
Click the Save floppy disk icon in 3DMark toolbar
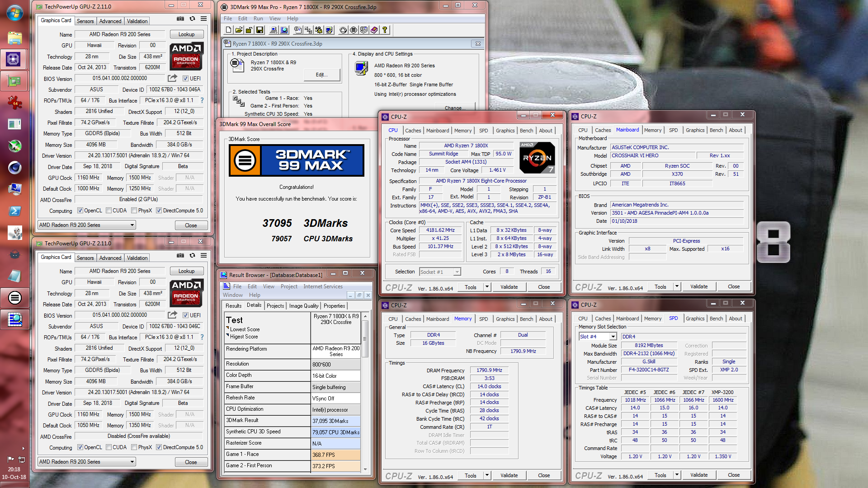[259, 30]
